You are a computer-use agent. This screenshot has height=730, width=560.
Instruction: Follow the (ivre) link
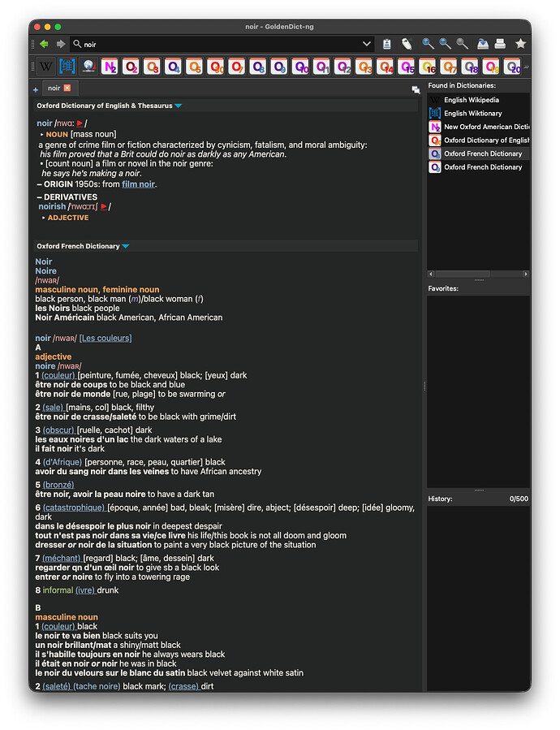[85, 590]
